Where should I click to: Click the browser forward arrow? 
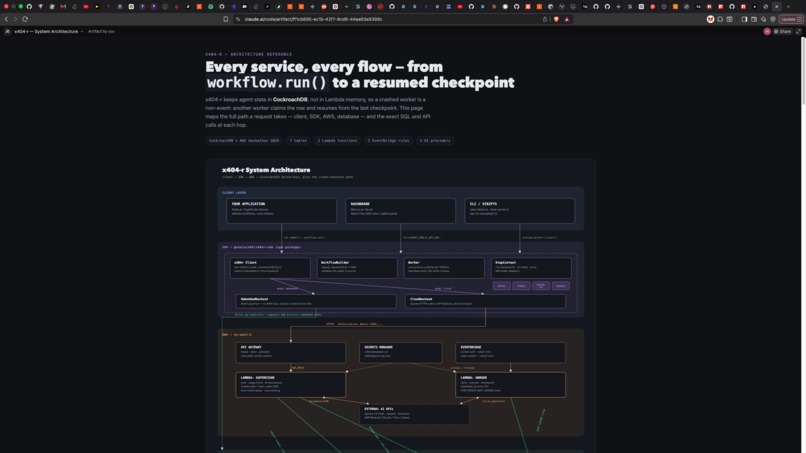(x=15, y=19)
